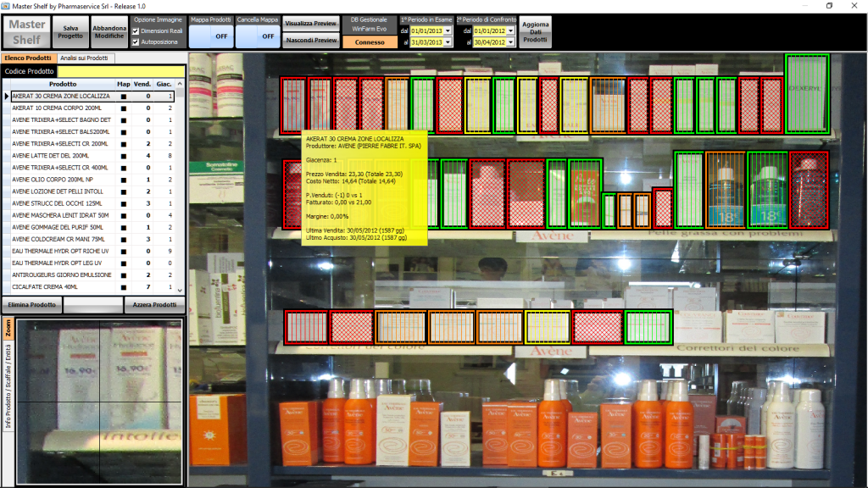
Task: Open the Analisi sui Prodotti tab
Action: point(84,58)
